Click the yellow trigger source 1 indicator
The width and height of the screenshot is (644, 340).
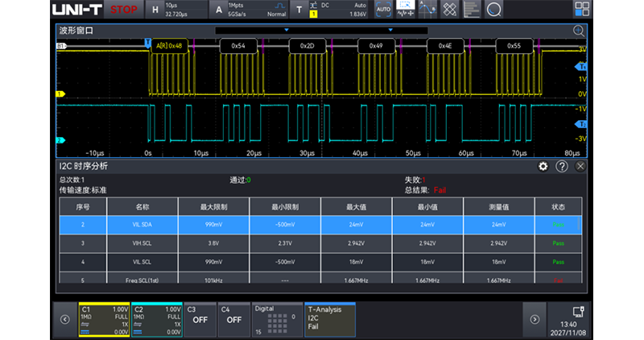point(313,14)
